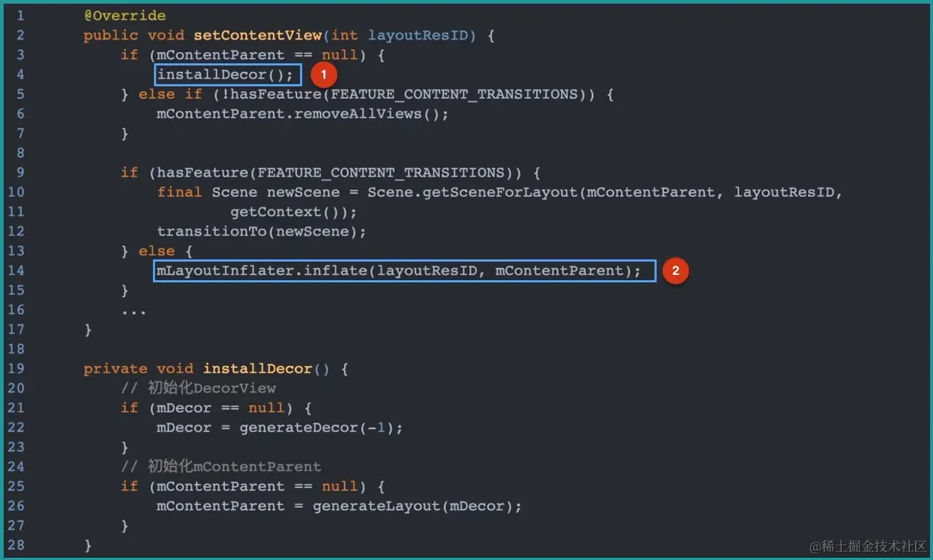Click line number 22 in the gutter
This screenshot has height=560, width=933.
click(15, 427)
